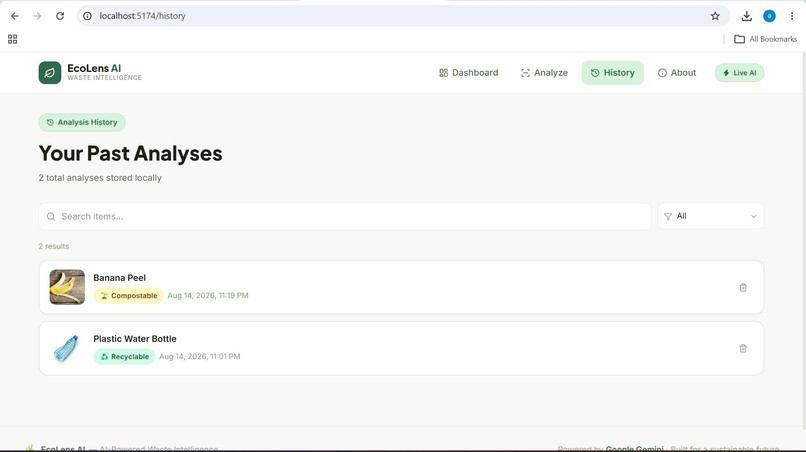Open the Banana Peel thumbnail
The height and width of the screenshot is (452, 806).
click(67, 287)
